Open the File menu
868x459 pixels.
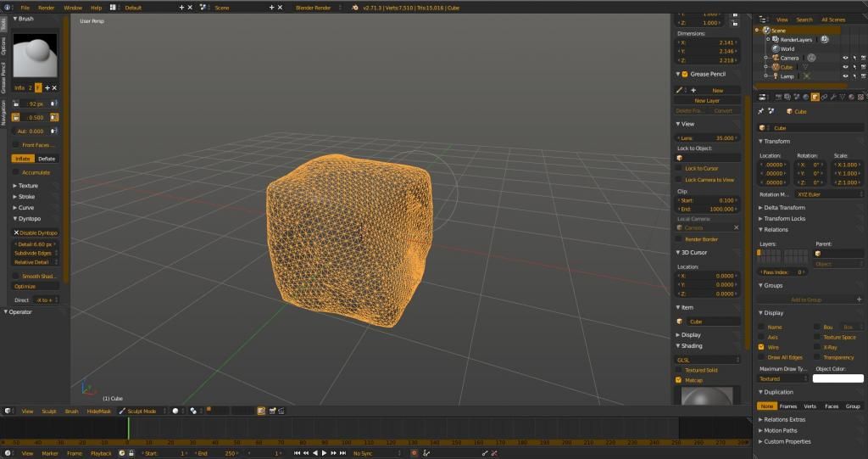click(x=25, y=8)
